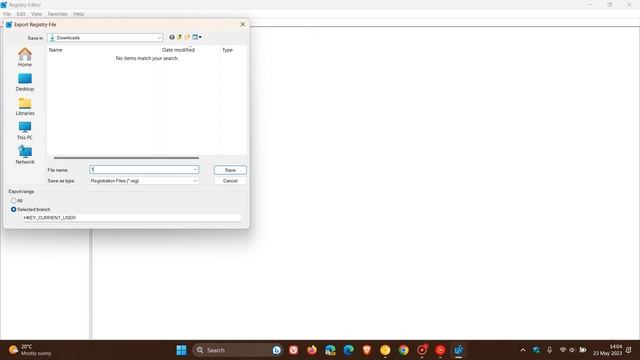The width and height of the screenshot is (640, 360).
Task: Click the HKEY_CURRENT_USER branch text field
Action: coord(132,218)
